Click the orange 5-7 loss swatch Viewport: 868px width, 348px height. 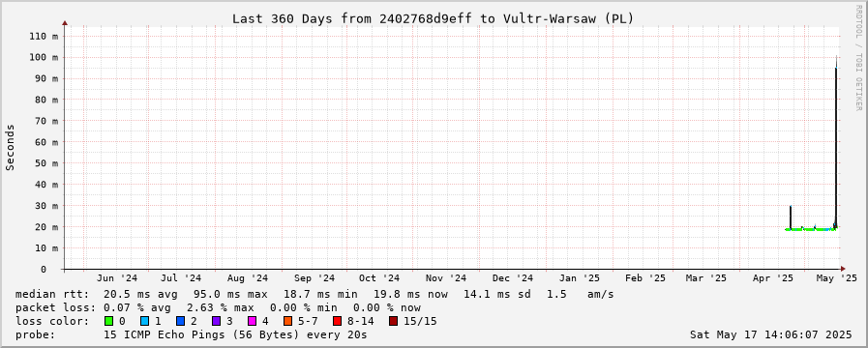click(x=287, y=321)
